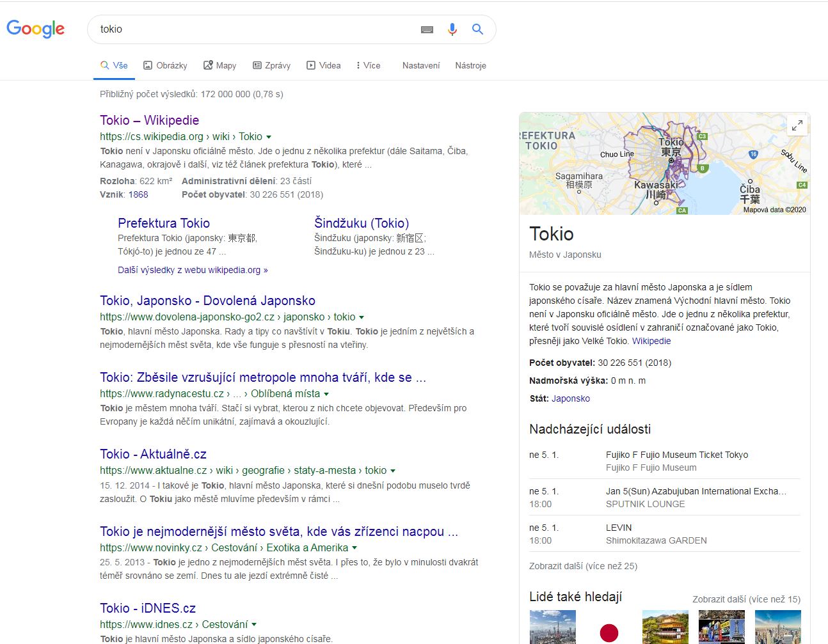Click the magnifier icon on the Vše tab
Image resolution: width=828 pixels, height=644 pixels.
[105, 65]
